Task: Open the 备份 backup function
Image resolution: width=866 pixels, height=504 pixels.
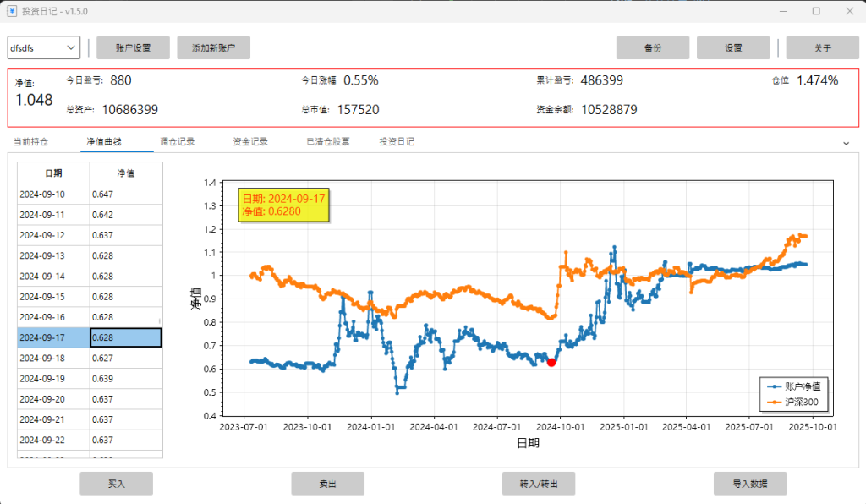Action: point(652,48)
